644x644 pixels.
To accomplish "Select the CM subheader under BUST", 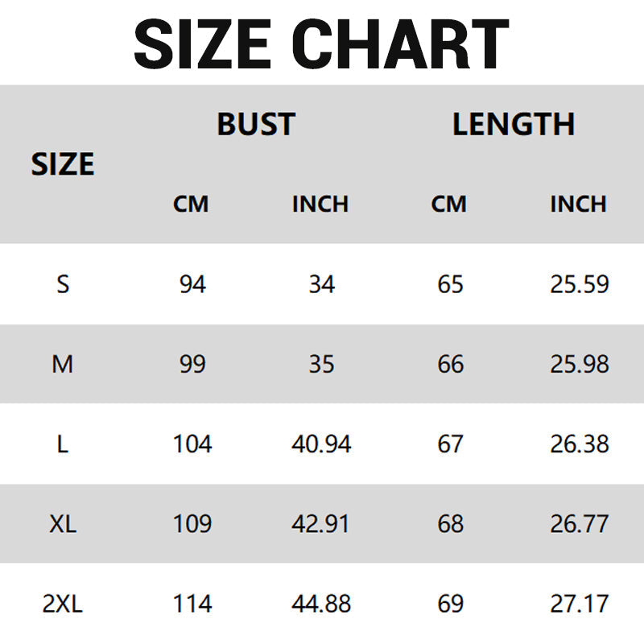I will (191, 204).
